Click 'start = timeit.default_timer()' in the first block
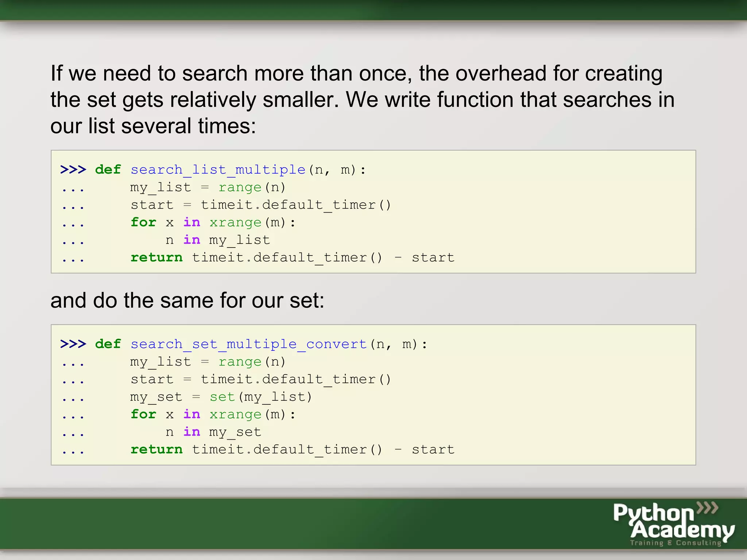 261,205
